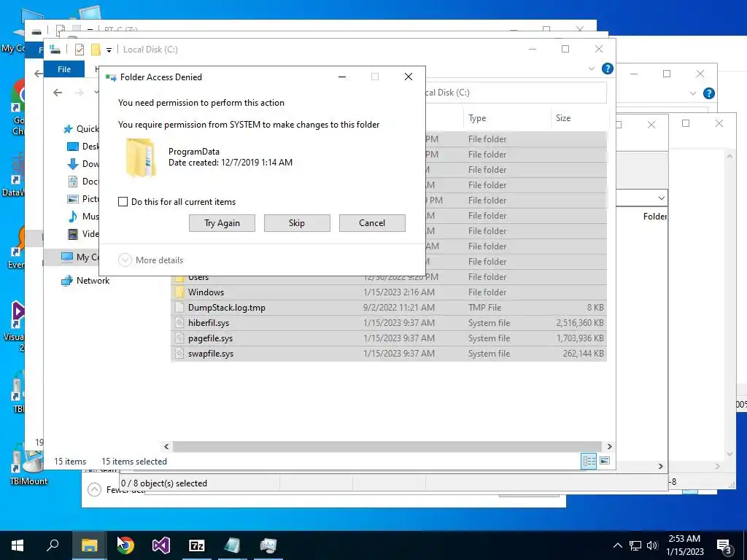Tick 'Do this for all current items'
The image size is (747, 560).
tap(123, 202)
